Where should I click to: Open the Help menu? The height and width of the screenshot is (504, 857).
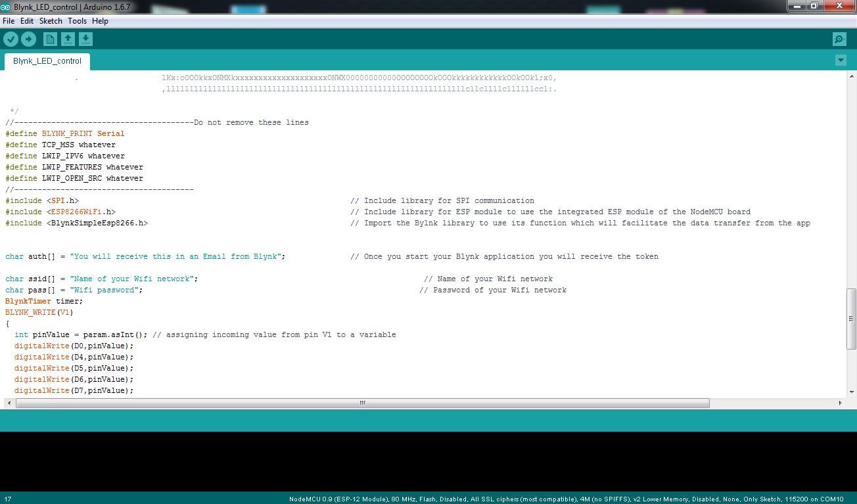click(x=100, y=21)
